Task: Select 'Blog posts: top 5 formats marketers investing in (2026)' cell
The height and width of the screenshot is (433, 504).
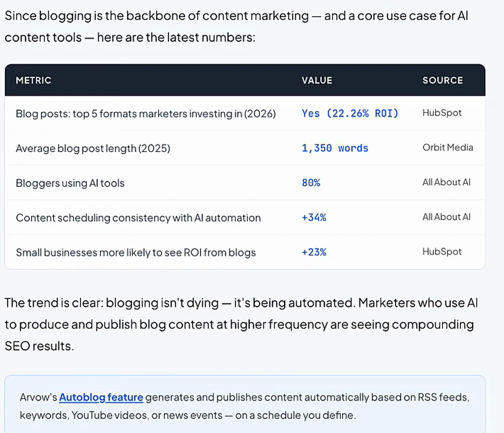Action: coord(146,114)
